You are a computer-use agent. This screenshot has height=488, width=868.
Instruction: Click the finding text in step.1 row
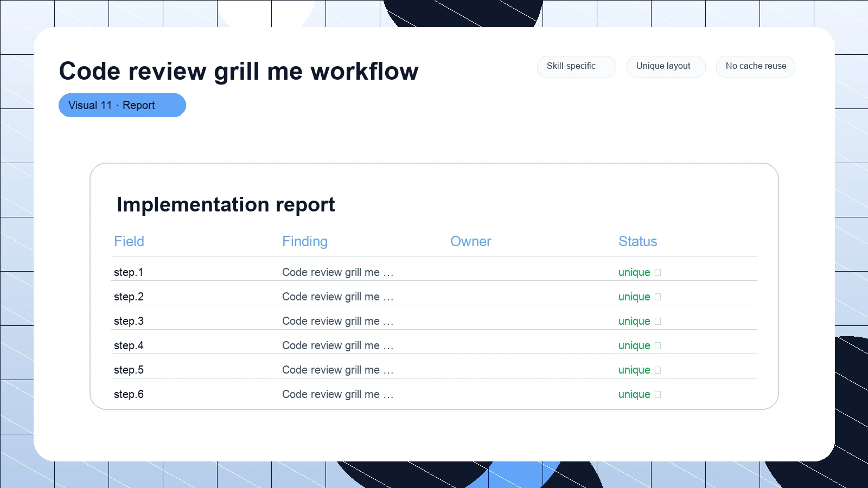(337, 272)
